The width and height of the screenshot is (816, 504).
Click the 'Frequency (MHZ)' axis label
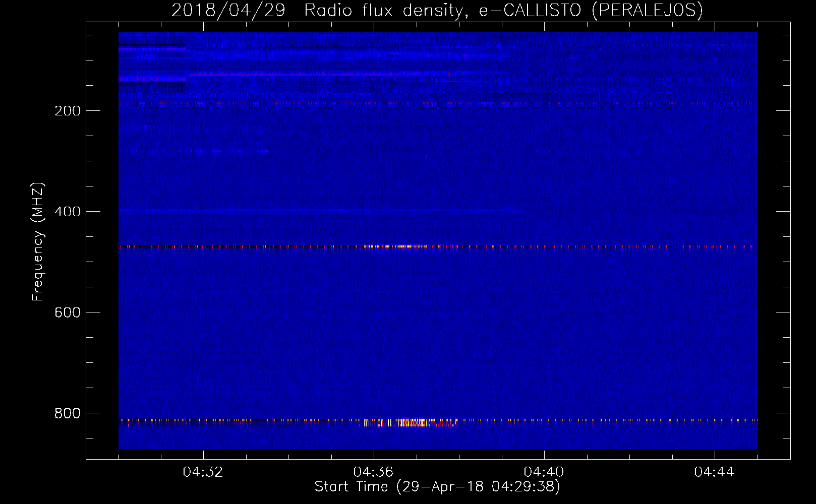[38, 241]
